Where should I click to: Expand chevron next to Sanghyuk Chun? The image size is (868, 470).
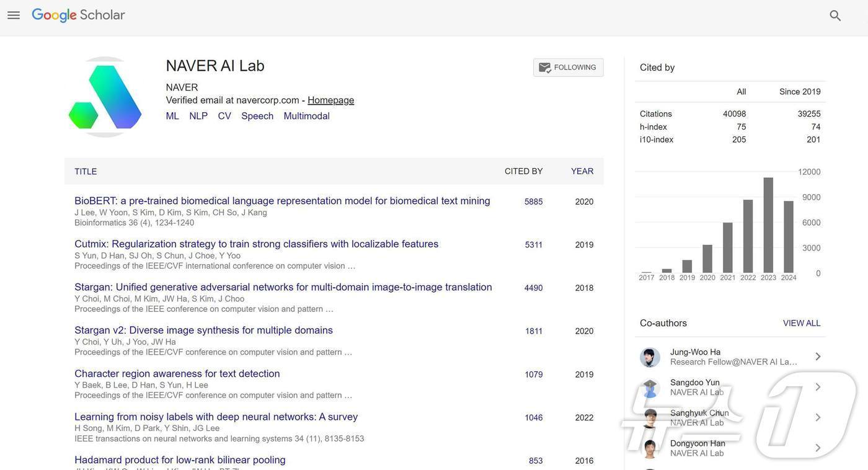[x=818, y=417]
